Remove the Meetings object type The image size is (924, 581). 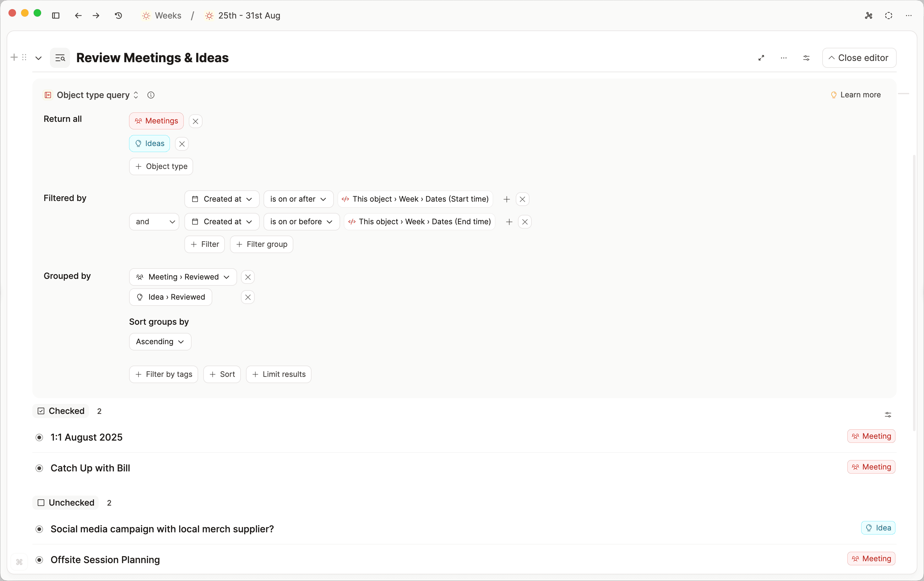click(195, 121)
